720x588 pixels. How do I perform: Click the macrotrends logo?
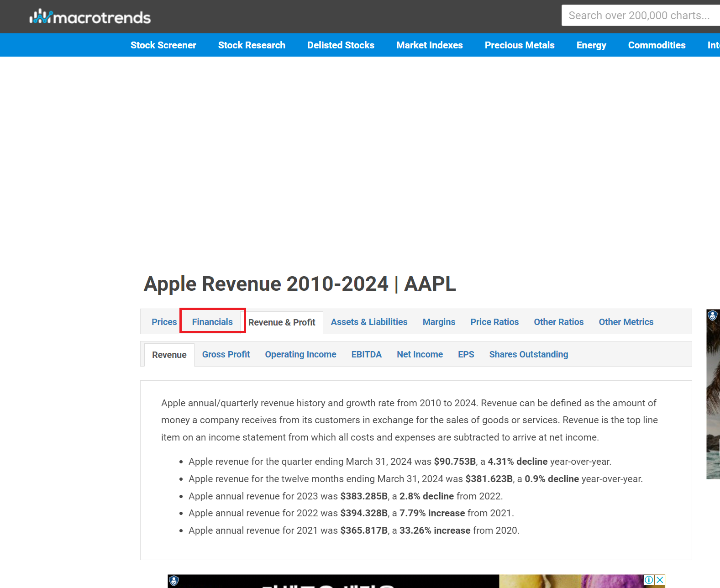tap(90, 17)
